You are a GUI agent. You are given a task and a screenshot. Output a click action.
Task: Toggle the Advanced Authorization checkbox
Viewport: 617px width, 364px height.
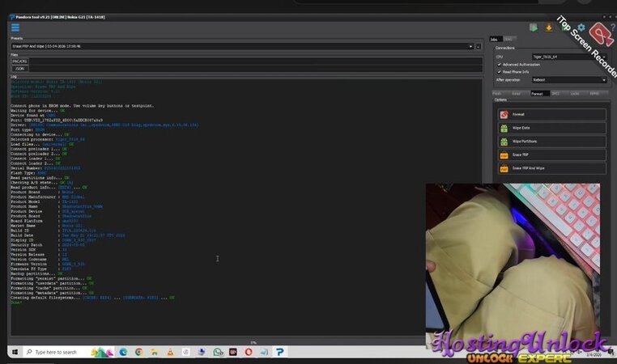click(x=500, y=64)
